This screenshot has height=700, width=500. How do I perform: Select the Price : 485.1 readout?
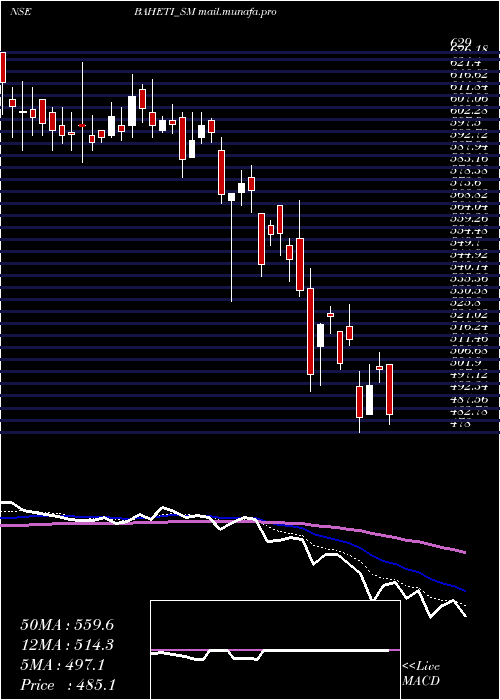[66, 685]
